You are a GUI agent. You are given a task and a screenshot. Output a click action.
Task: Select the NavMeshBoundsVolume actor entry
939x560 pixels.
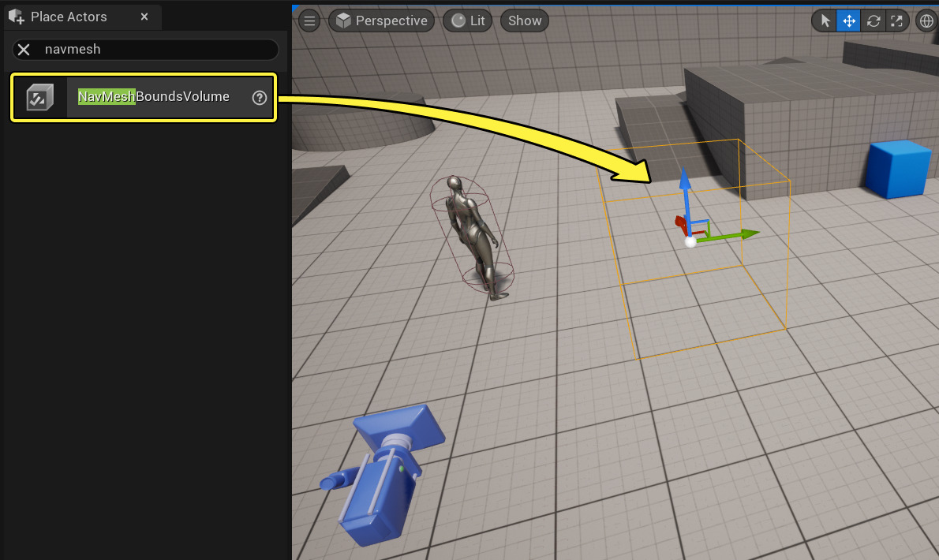[x=144, y=98]
